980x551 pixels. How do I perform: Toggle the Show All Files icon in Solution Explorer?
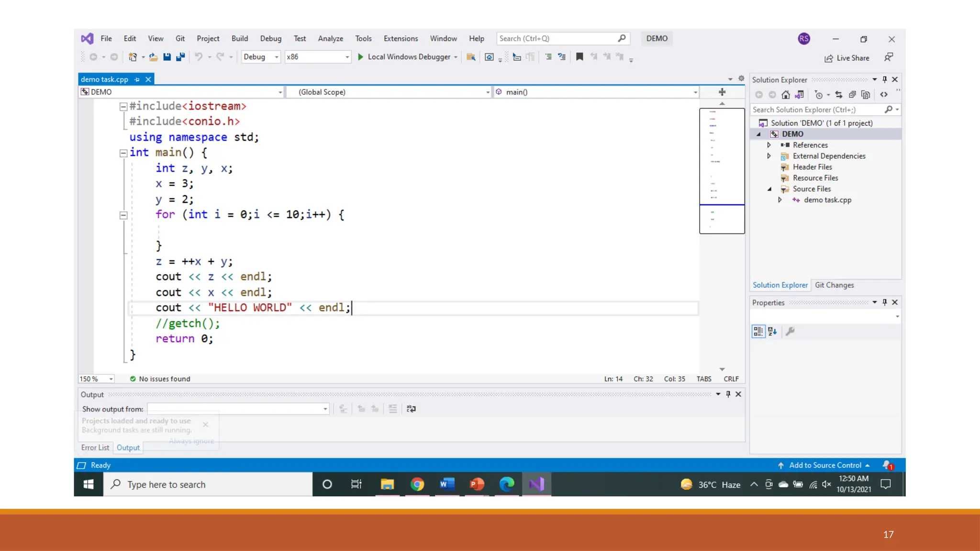click(865, 95)
